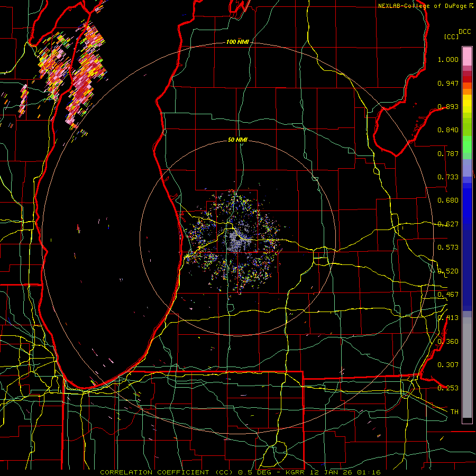Click the 0.467 scale value
Viewport: 476px width, 476px height.
point(448,295)
